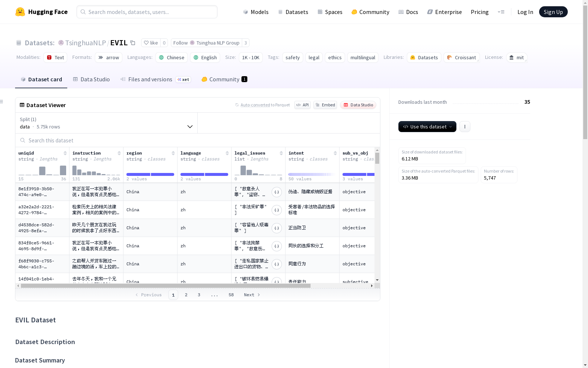Select the ethics tag
This screenshot has width=588, height=368.
(x=335, y=57)
